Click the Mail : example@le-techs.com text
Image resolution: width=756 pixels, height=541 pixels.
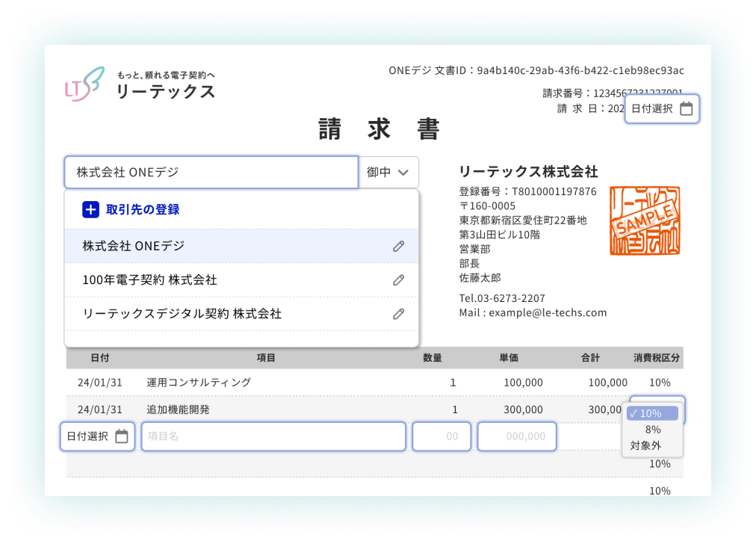click(x=533, y=312)
